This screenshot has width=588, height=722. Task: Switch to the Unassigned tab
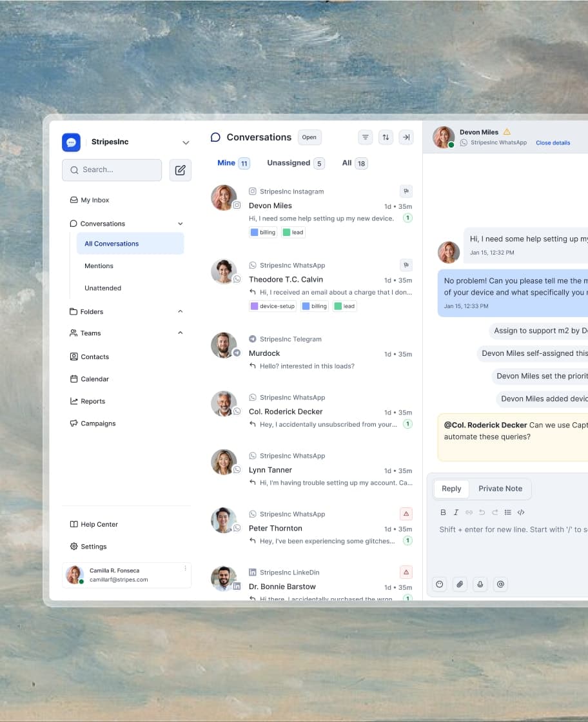(x=295, y=163)
